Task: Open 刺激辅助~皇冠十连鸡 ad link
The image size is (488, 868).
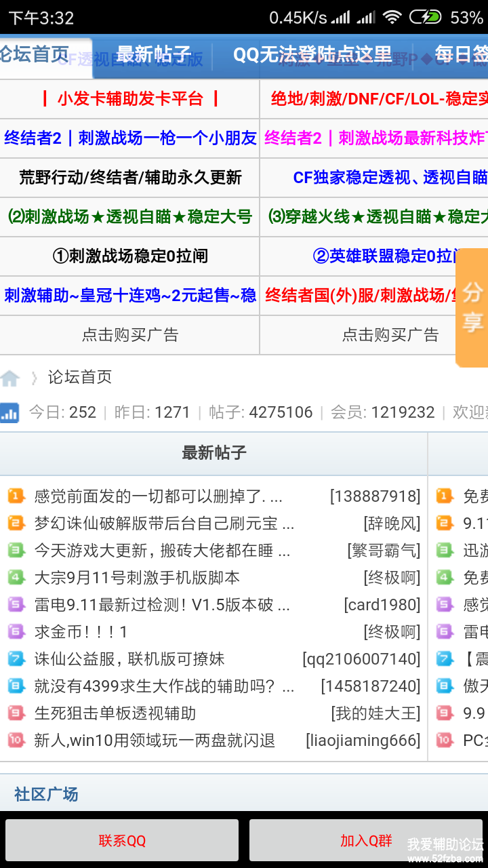Action: pyautogui.click(x=130, y=296)
